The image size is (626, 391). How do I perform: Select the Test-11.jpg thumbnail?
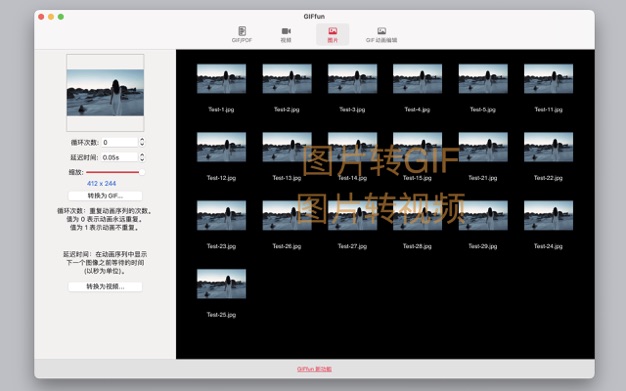click(x=548, y=79)
